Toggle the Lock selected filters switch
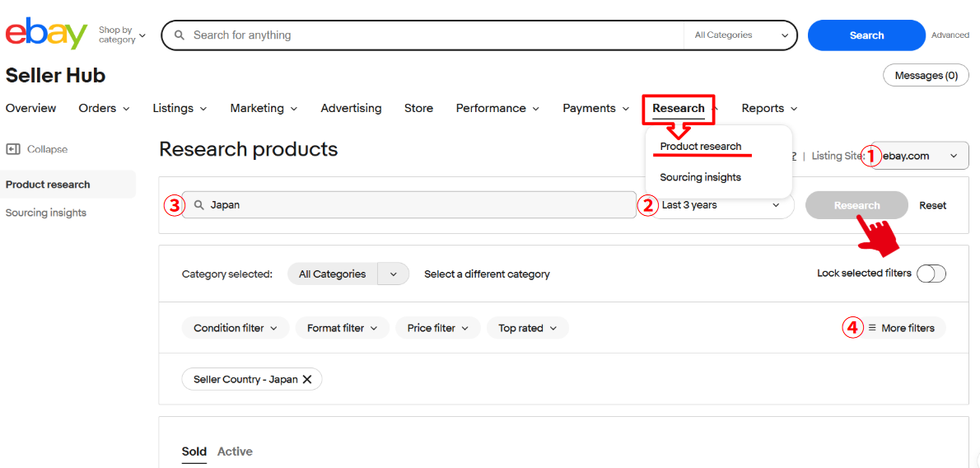 click(x=931, y=274)
